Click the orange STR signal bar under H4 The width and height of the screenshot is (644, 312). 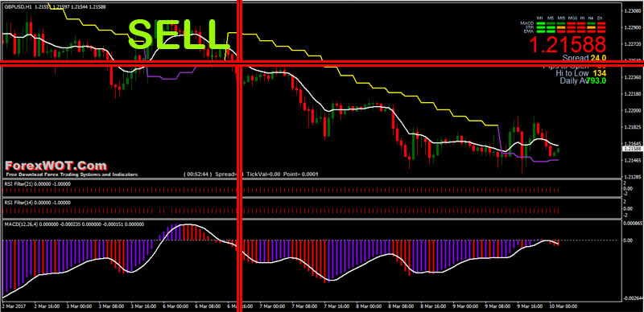pos(591,27)
